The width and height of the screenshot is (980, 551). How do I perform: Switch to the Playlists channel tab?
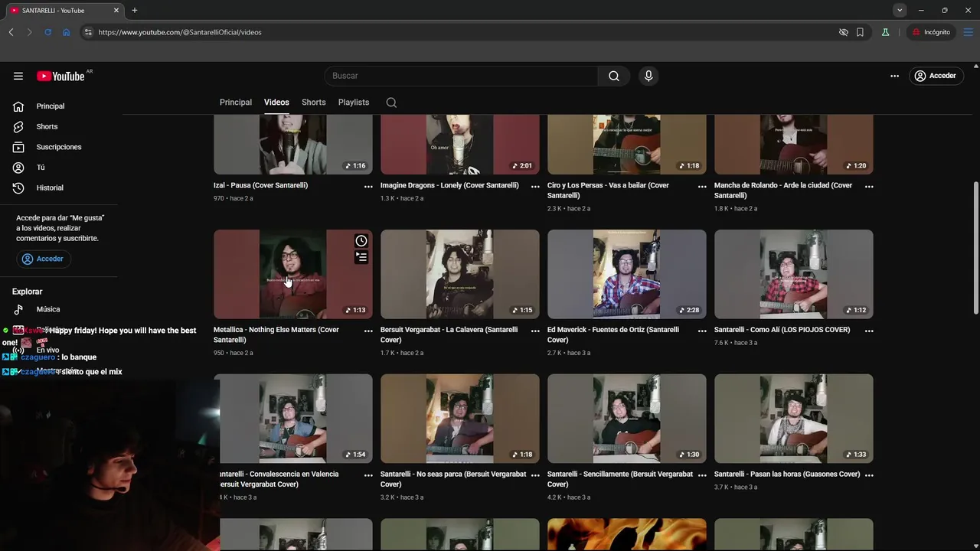pyautogui.click(x=354, y=103)
